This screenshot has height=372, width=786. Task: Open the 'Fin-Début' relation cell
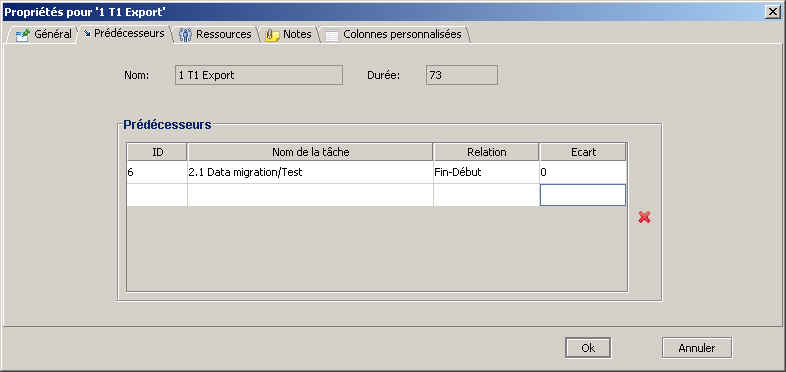[486, 172]
